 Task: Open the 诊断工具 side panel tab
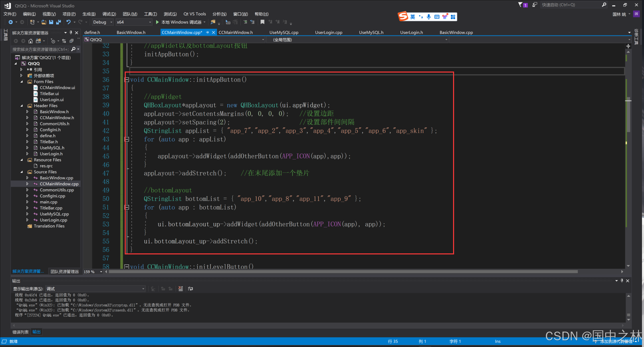pos(636,37)
